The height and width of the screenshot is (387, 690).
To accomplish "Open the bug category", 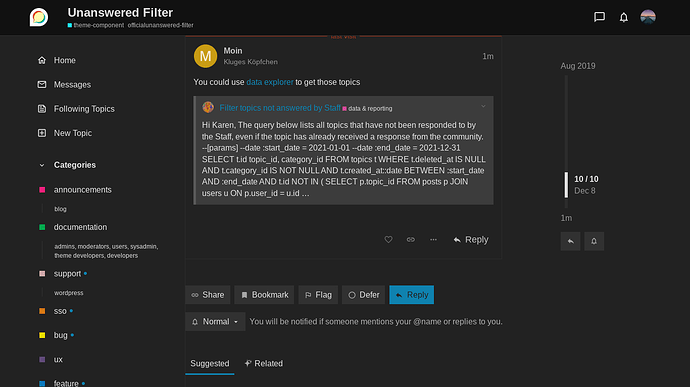I will [61, 335].
